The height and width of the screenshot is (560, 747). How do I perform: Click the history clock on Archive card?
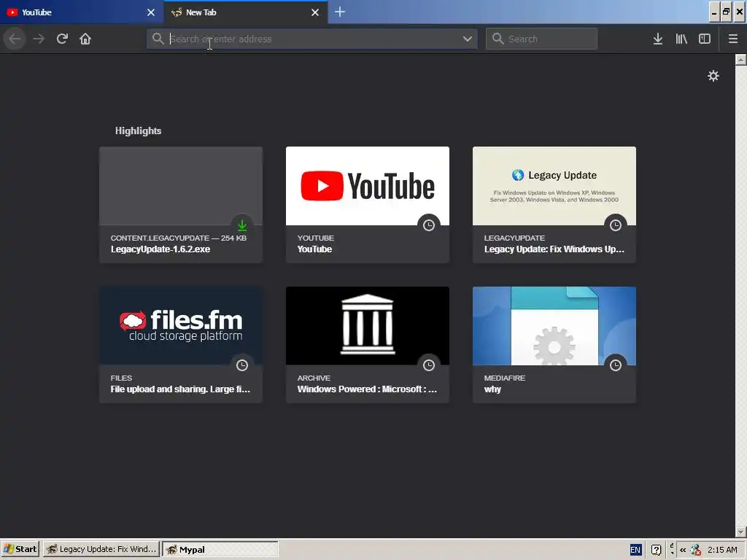429,365
